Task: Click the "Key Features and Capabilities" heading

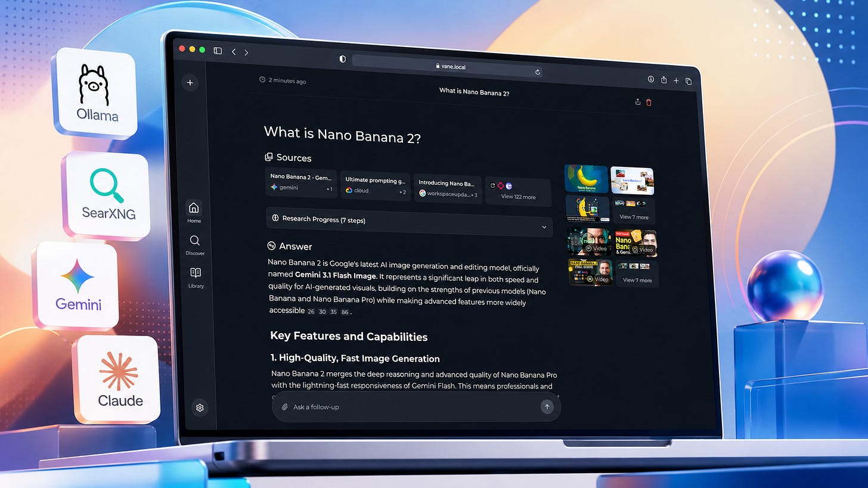Action: [349, 336]
